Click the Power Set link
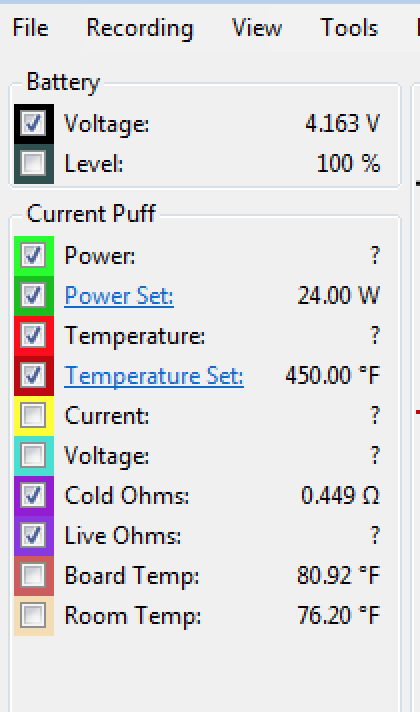420x712 pixels. pyautogui.click(x=119, y=296)
